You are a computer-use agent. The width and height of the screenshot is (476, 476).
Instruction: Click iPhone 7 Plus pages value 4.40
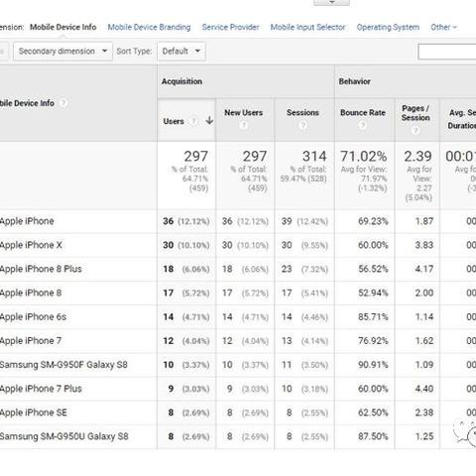click(424, 389)
